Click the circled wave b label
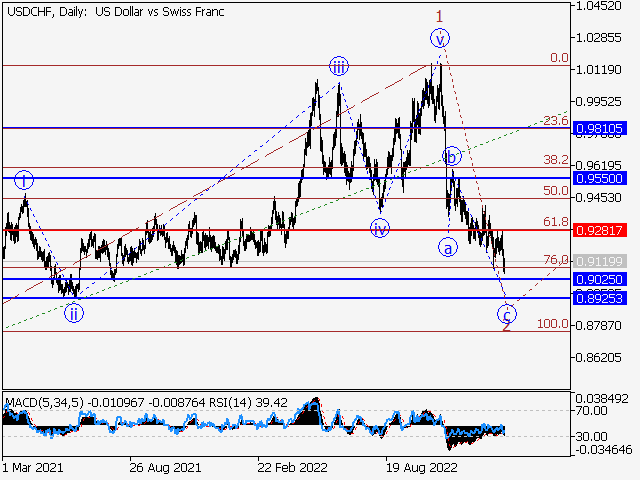The width and height of the screenshot is (640, 480). click(x=452, y=157)
